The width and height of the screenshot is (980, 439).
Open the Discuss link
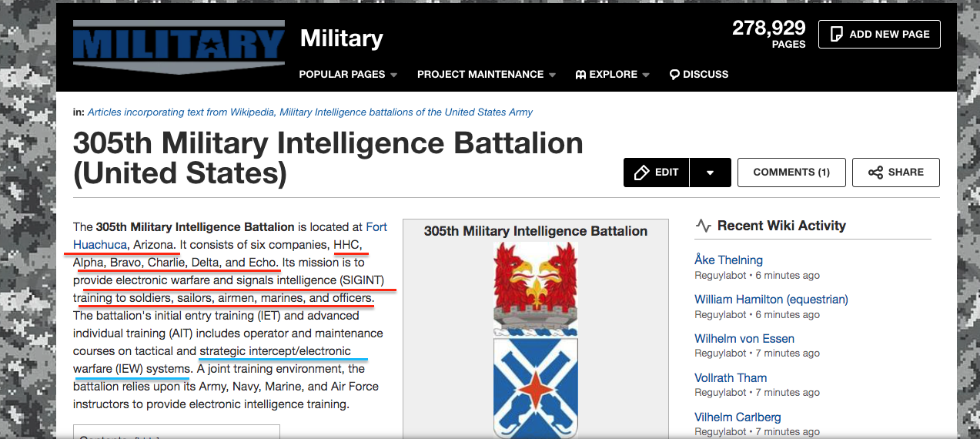(x=699, y=75)
